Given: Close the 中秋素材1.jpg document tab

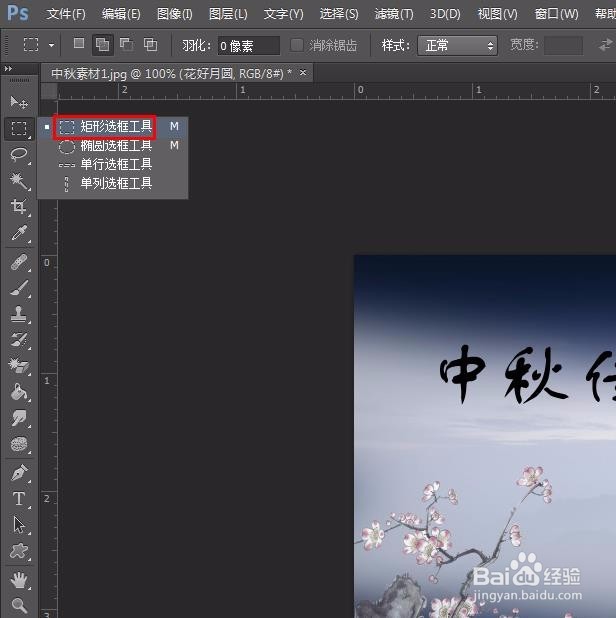Looking at the screenshot, I should 303,73.
